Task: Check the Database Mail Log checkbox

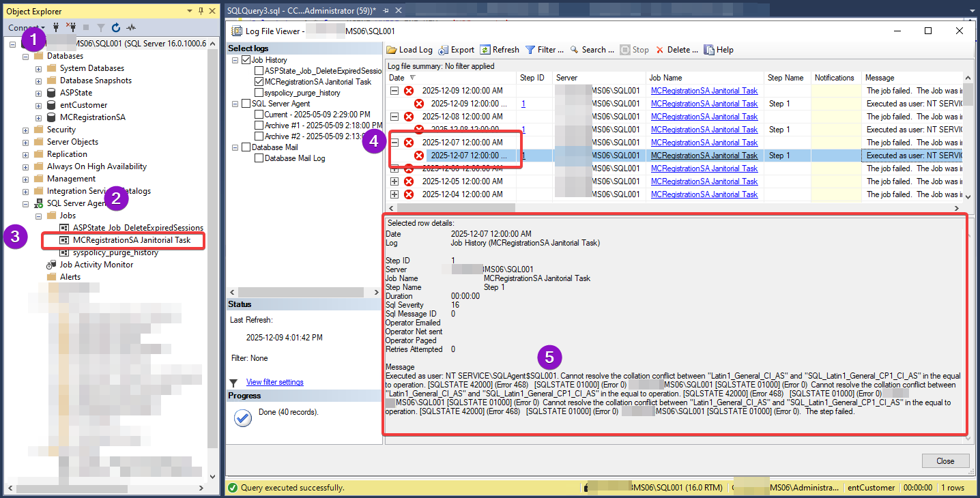Action: point(259,158)
